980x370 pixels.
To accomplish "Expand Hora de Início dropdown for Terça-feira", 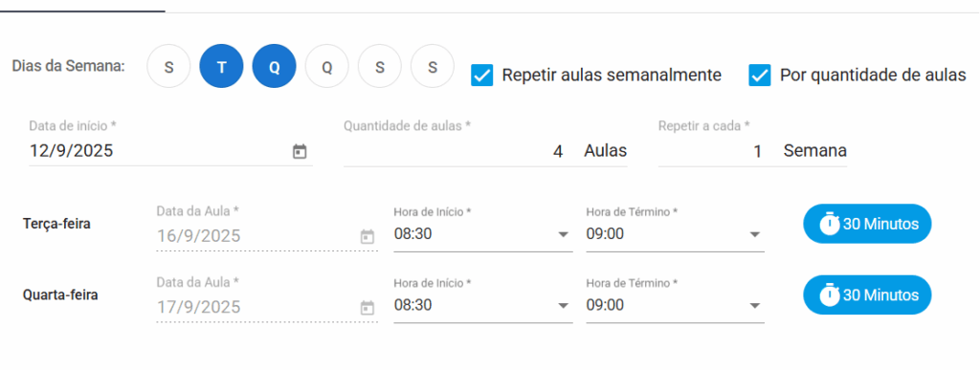I will click(x=483, y=234).
